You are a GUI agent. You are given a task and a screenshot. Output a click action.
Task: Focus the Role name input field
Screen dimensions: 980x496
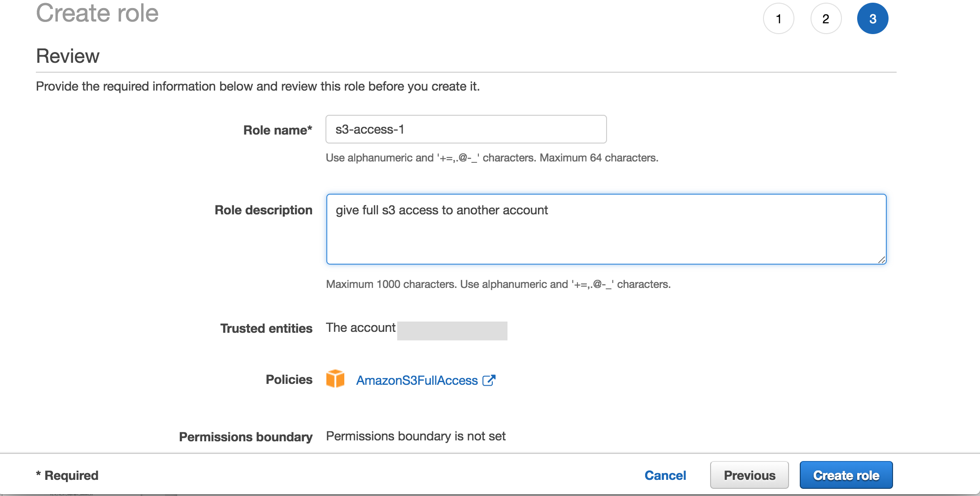[x=466, y=129]
